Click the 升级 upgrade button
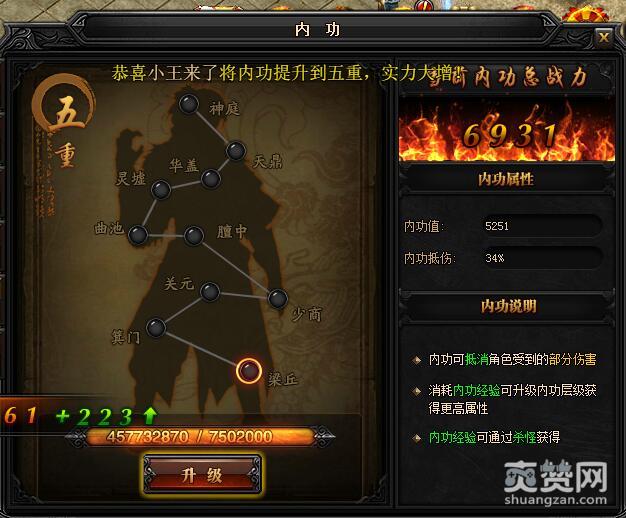This screenshot has width=626, height=518. pyautogui.click(x=202, y=475)
